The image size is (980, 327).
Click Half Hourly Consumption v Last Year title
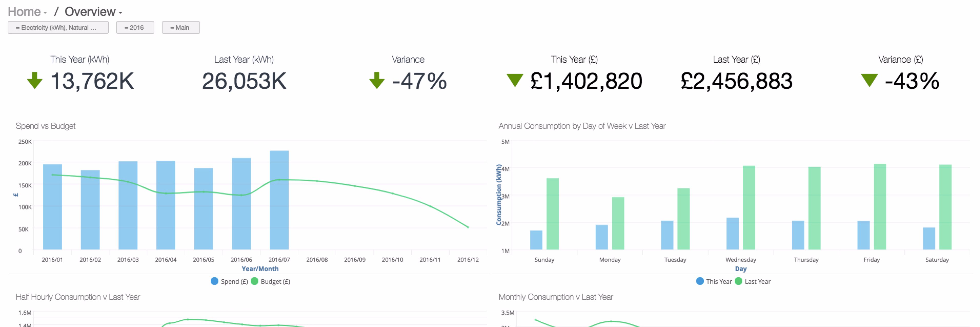click(78, 297)
